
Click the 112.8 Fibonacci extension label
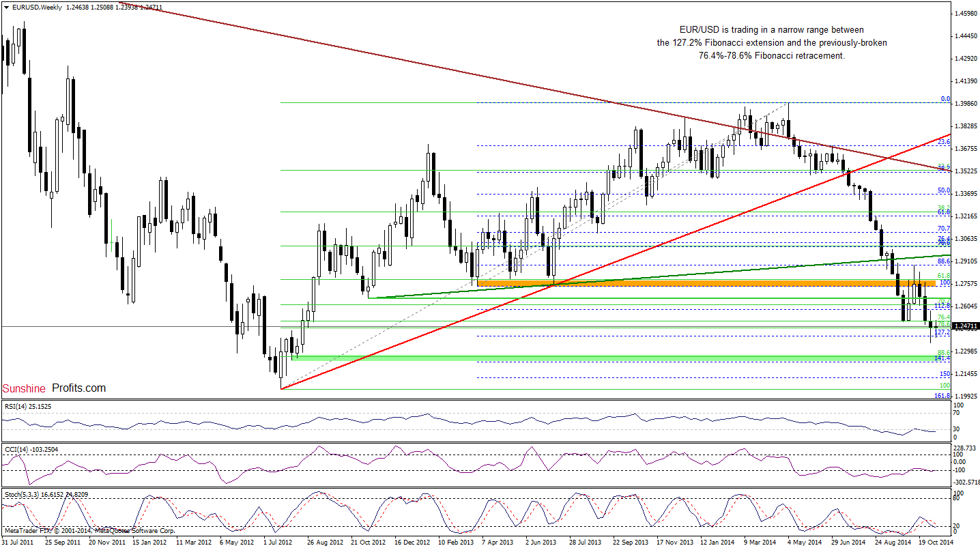pos(942,306)
